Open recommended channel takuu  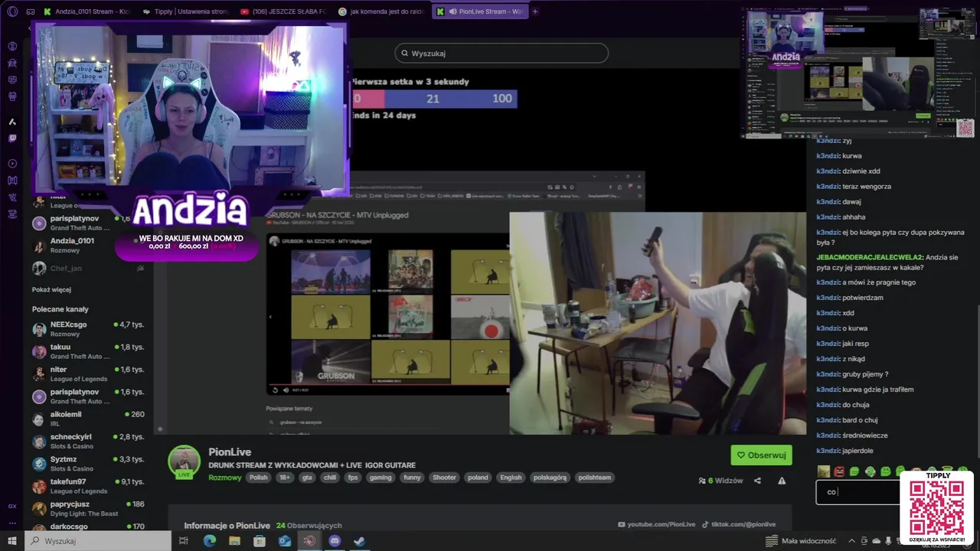(89, 351)
